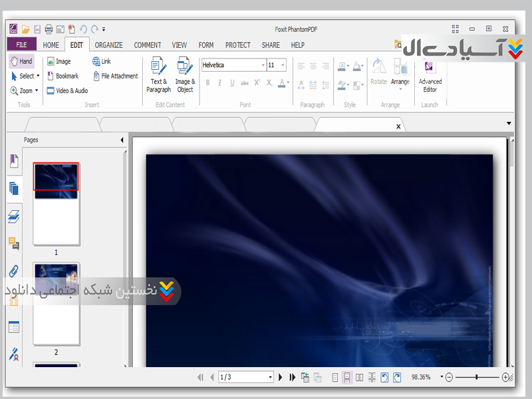The height and width of the screenshot is (399, 532).
Task: Insert a File Attachment
Action: pos(115,76)
